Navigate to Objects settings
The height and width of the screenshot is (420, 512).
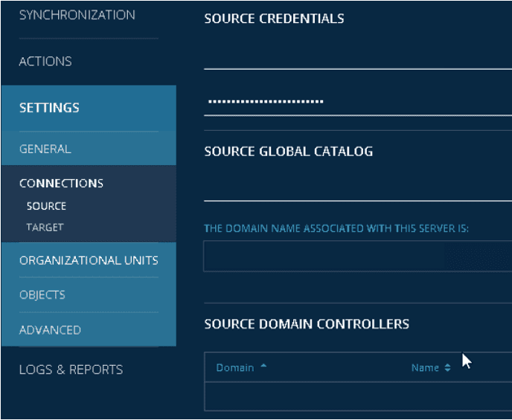(x=42, y=294)
